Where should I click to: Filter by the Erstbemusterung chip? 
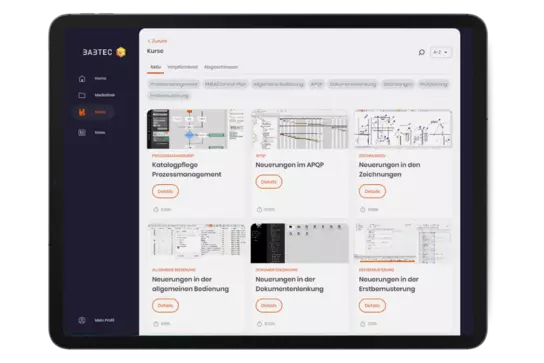[169, 96]
